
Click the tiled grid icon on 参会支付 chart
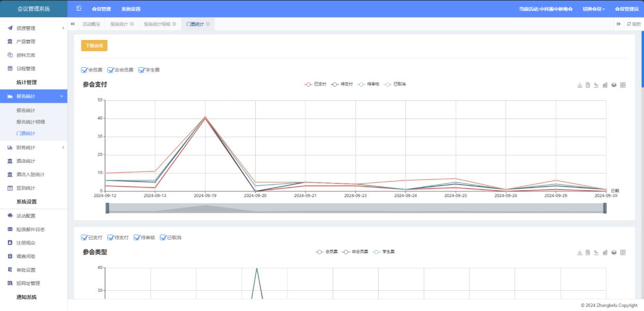(623, 85)
